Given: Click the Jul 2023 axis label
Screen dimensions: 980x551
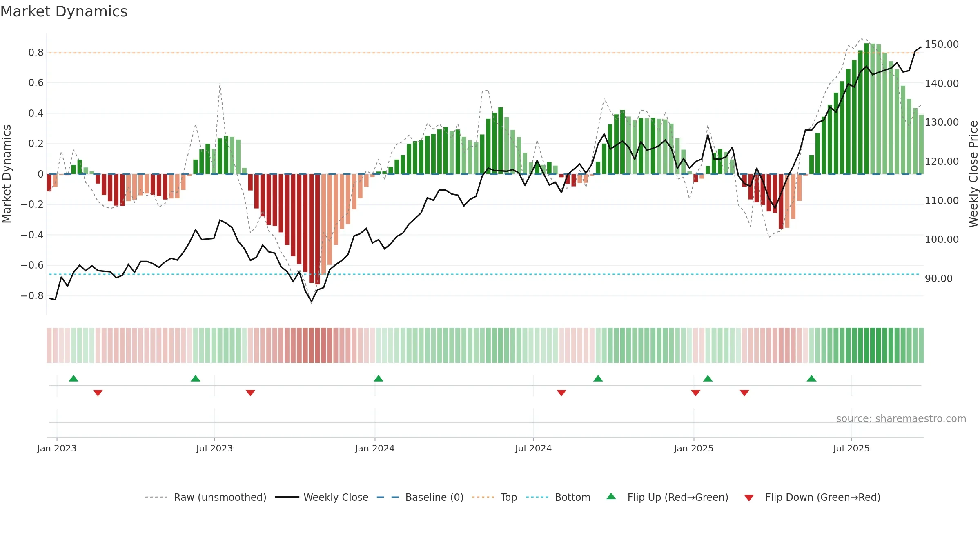Looking at the screenshot, I should click(x=214, y=448).
